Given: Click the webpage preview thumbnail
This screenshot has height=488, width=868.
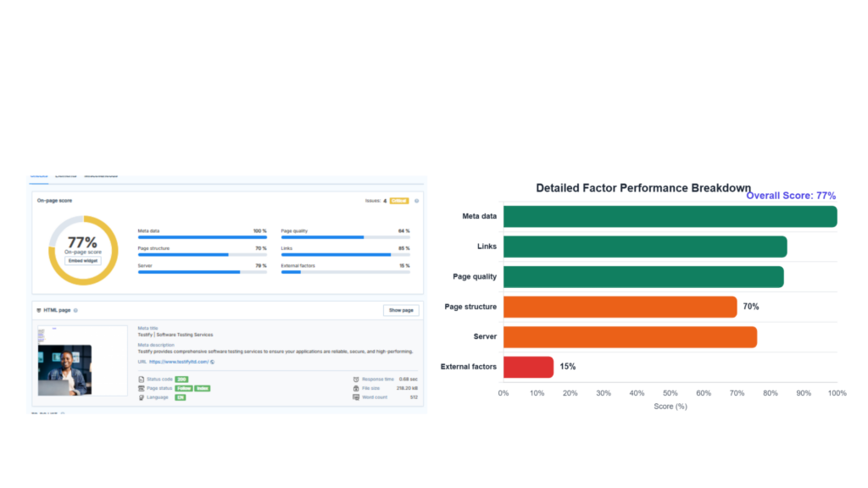Looking at the screenshot, I should [81, 360].
